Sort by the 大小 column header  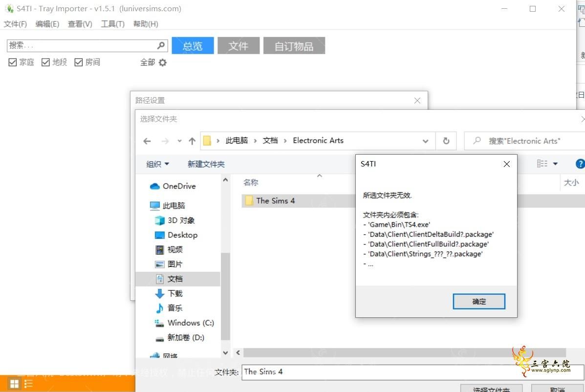(x=571, y=182)
